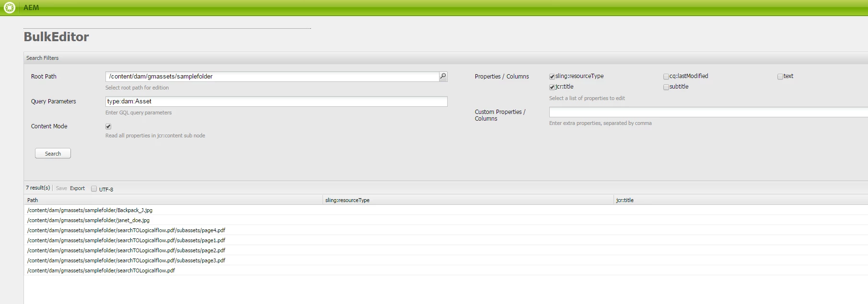
Task: Enable the UTF-8 export checkbox
Action: 94,189
